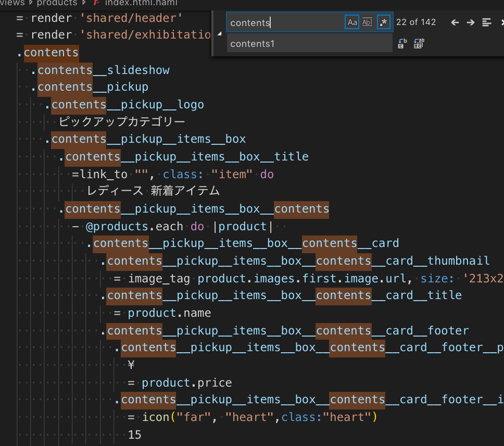Click '.contents__pickup__items__box__contents' line
Screen dimensions: 504x446
tap(194, 209)
